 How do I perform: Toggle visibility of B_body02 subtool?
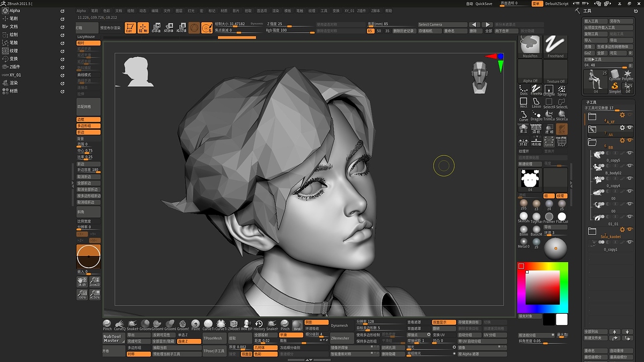point(630,166)
